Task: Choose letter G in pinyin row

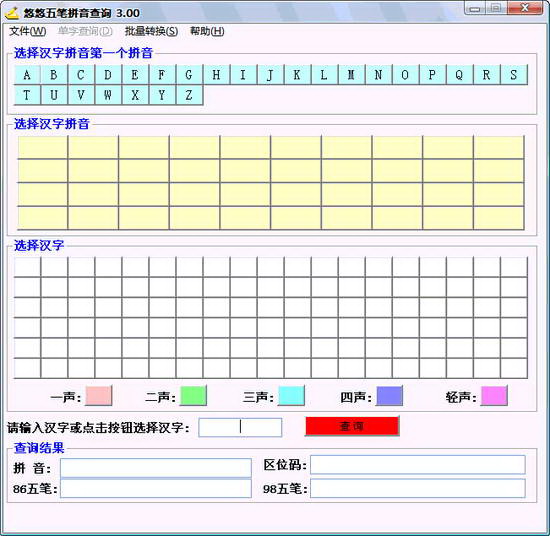Action: click(x=189, y=75)
